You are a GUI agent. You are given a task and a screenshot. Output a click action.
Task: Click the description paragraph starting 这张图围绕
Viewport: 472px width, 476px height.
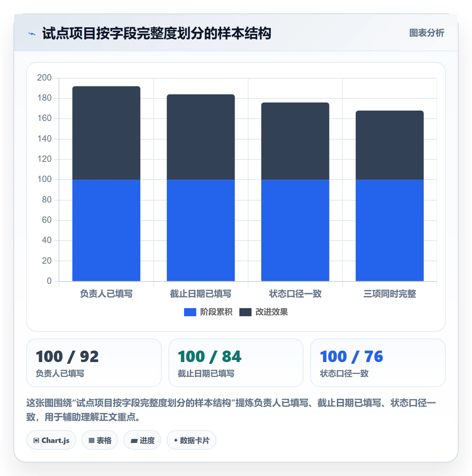(231, 410)
